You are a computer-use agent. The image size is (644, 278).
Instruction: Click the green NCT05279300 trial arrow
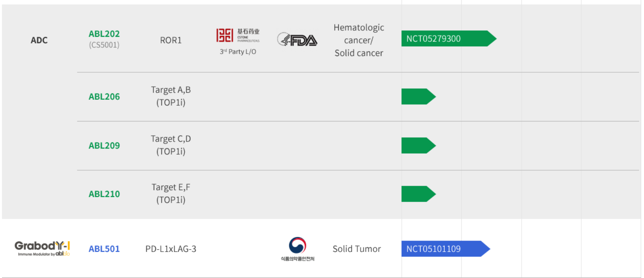click(x=446, y=39)
